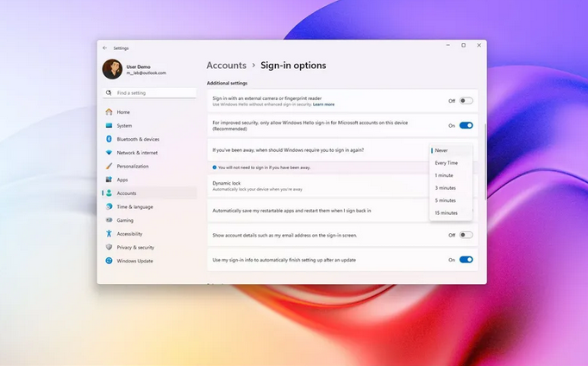This screenshot has height=366, width=588.
Task: Click the Home house icon in sidebar
Action: (109, 112)
